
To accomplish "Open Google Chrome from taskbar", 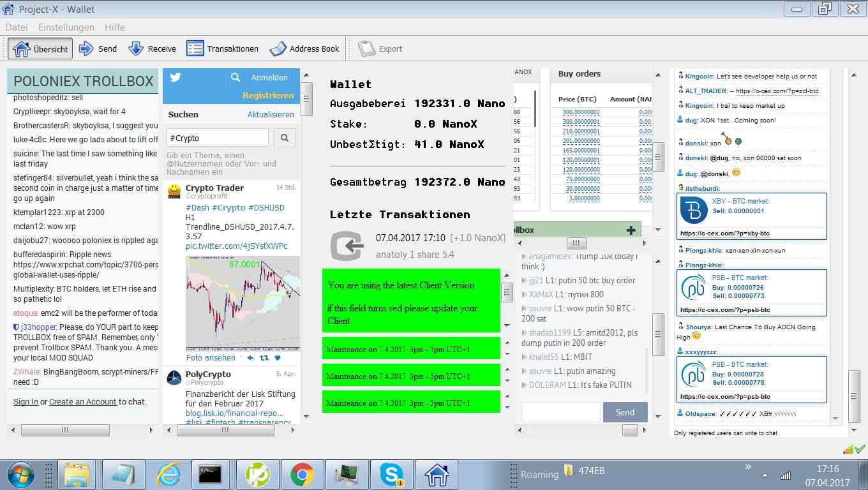I will click(x=301, y=475).
